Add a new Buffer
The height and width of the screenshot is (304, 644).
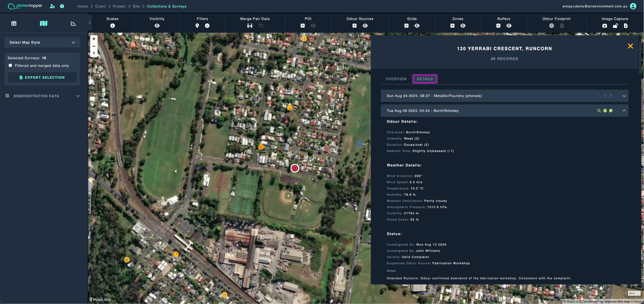click(x=499, y=26)
